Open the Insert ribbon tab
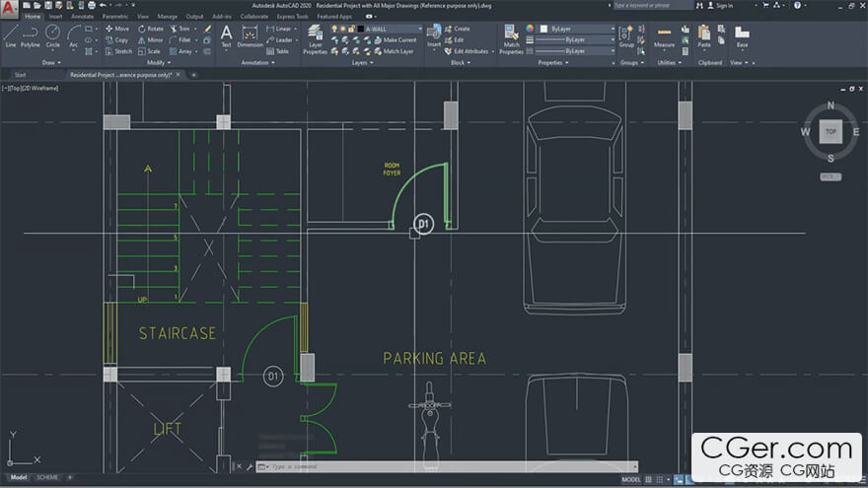Viewport: 868px width, 488px height. pyautogui.click(x=56, y=17)
